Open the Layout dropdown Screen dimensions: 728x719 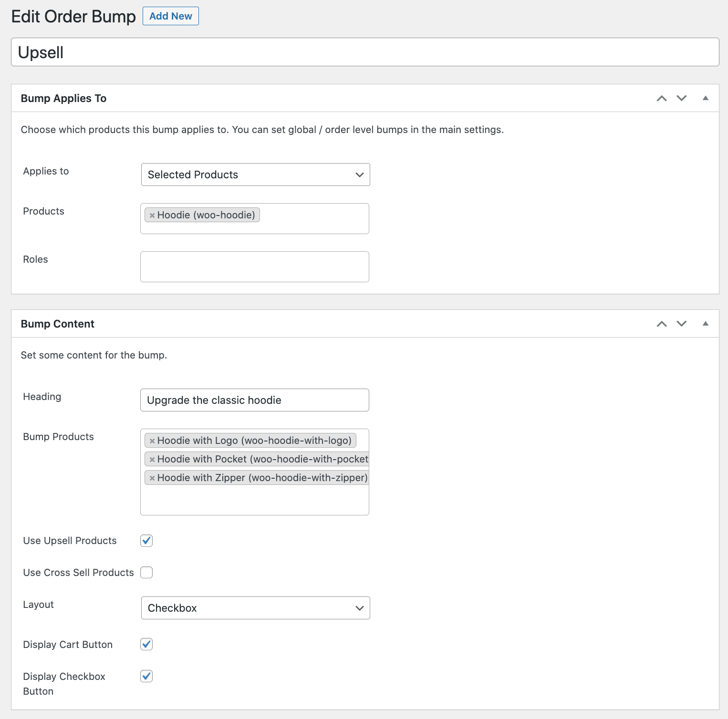pyautogui.click(x=255, y=608)
